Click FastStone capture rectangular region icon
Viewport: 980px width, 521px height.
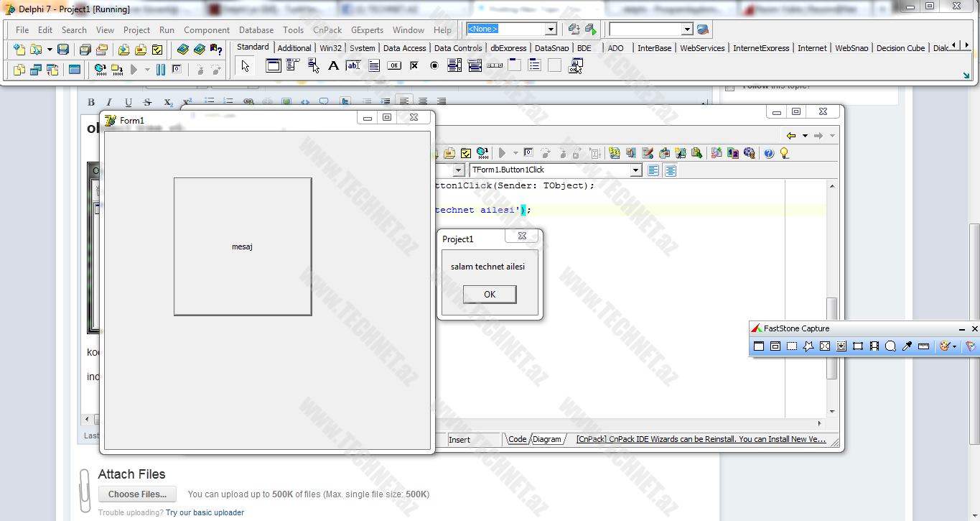pyautogui.click(x=791, y=346)
